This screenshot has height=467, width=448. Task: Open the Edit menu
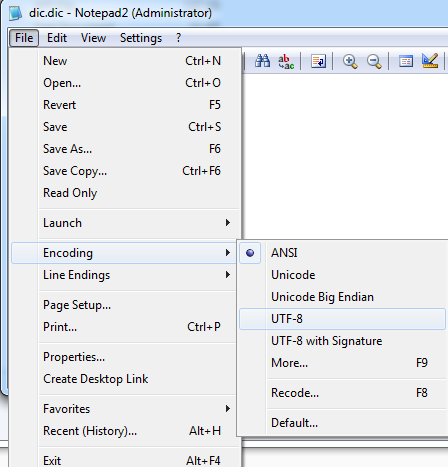[57, 38]
